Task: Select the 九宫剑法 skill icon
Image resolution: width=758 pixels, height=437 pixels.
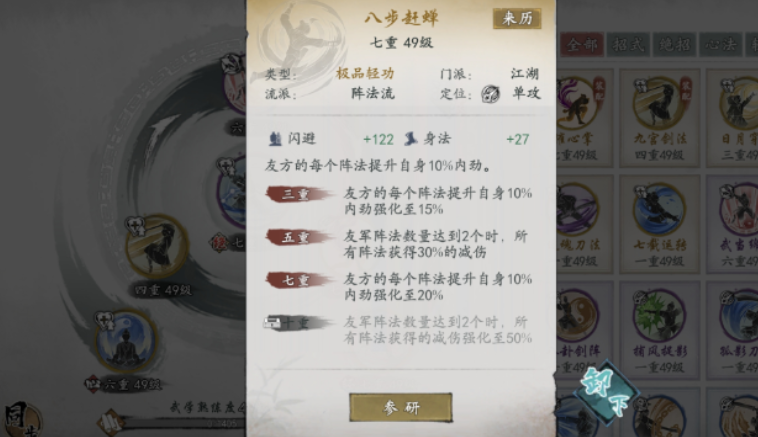Action: pos(660,103)
